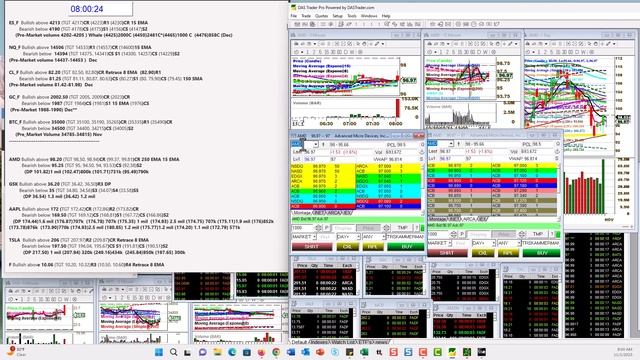Select hand pan tool in first chart toolbar
The image size is (640, 360).
(364, 44)
